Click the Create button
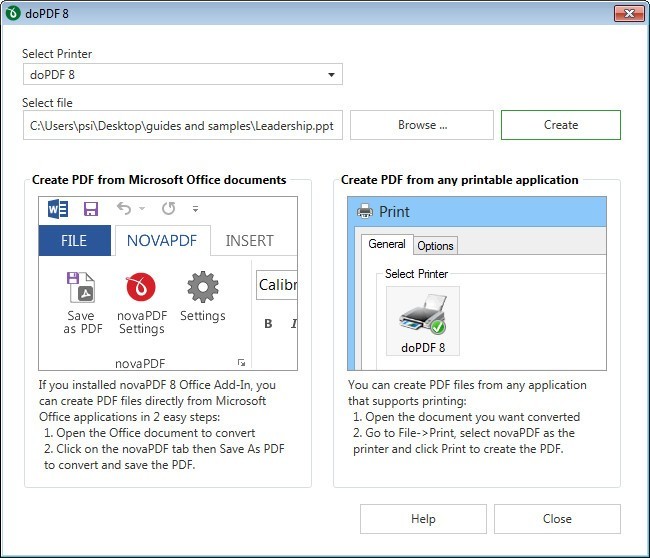Image resolution: width=650 pixels, height=558 pixels. pyautogui.click(x=560, y=125)
